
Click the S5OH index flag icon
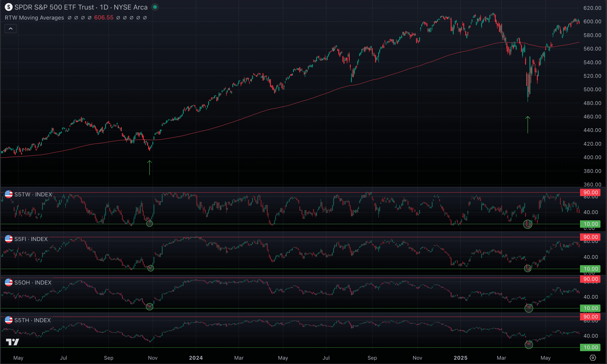coord(8,283)
